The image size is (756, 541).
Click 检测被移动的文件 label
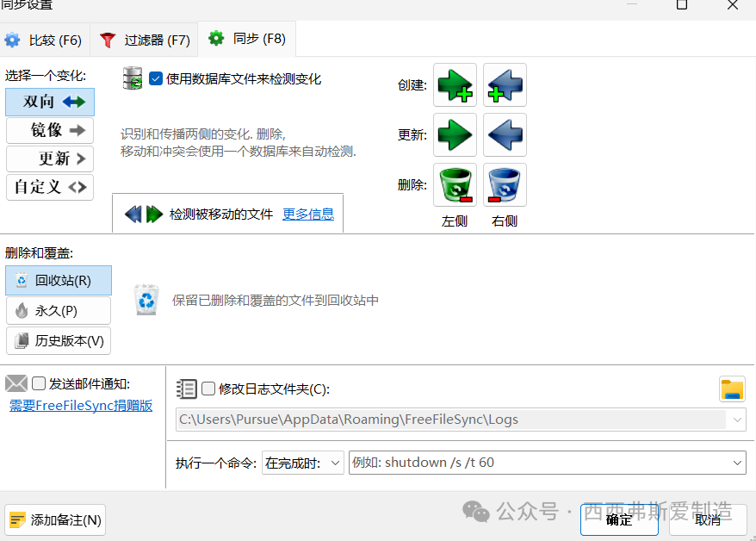tap(221, 215)
